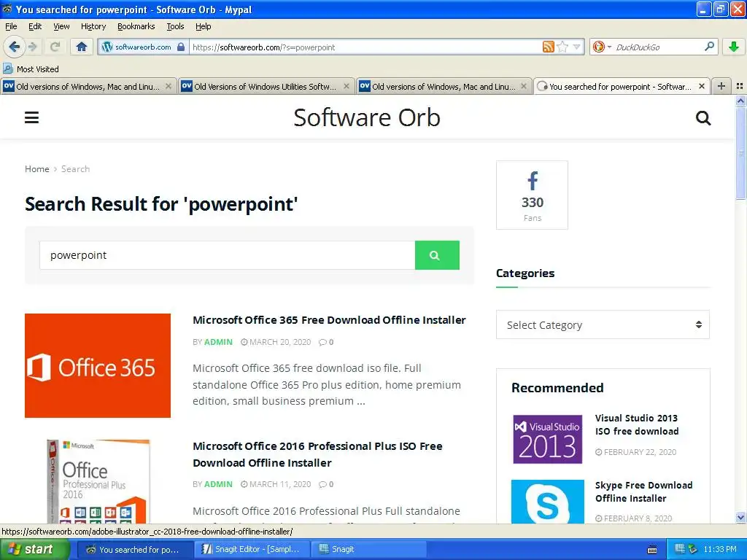Switch to Snagit Editor taskbar item
The width and height of the screenshot is (747, 560).
click(252, 549)
